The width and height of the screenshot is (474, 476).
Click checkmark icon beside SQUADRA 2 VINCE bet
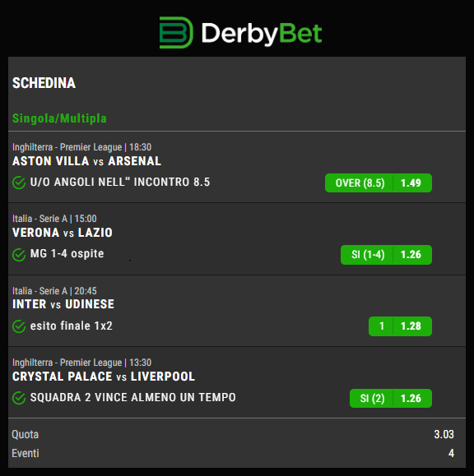pos(19,398)
